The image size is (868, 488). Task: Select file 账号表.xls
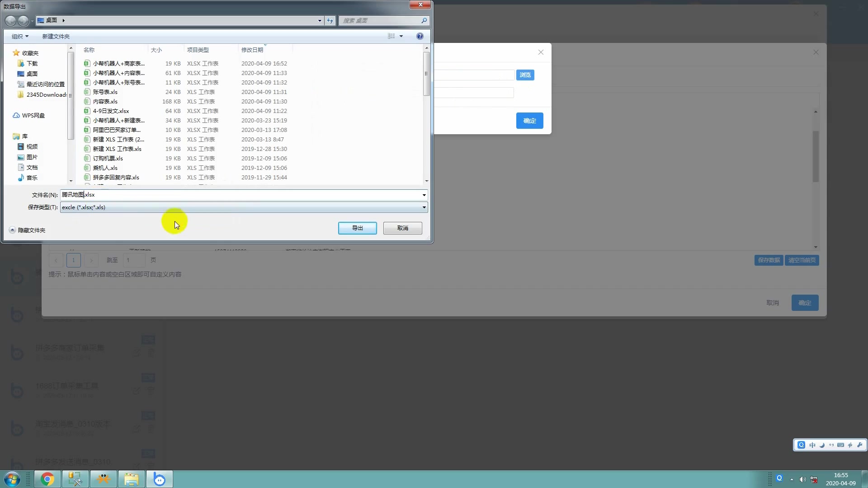click(105, 92)
